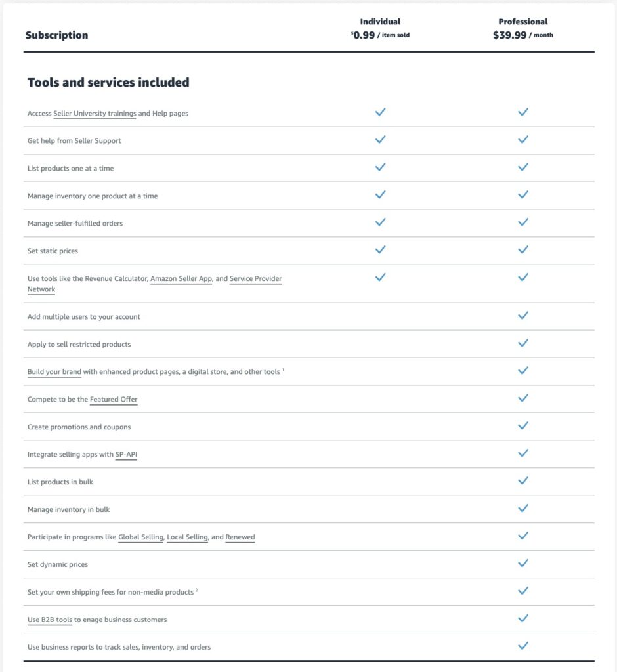Open the Amazon Seller App link
Image resolution: width=617 pixels, height=672 pixels.
[181, 279]
